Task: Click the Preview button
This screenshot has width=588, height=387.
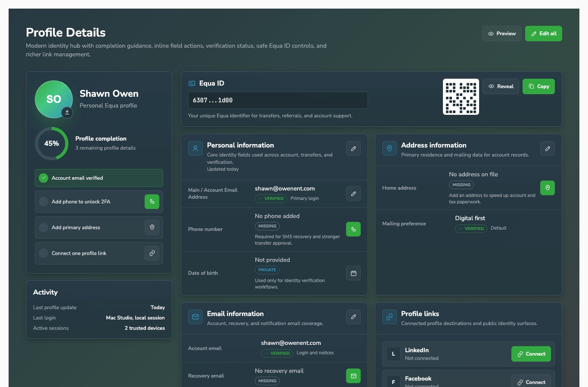Action: point(502,34)
